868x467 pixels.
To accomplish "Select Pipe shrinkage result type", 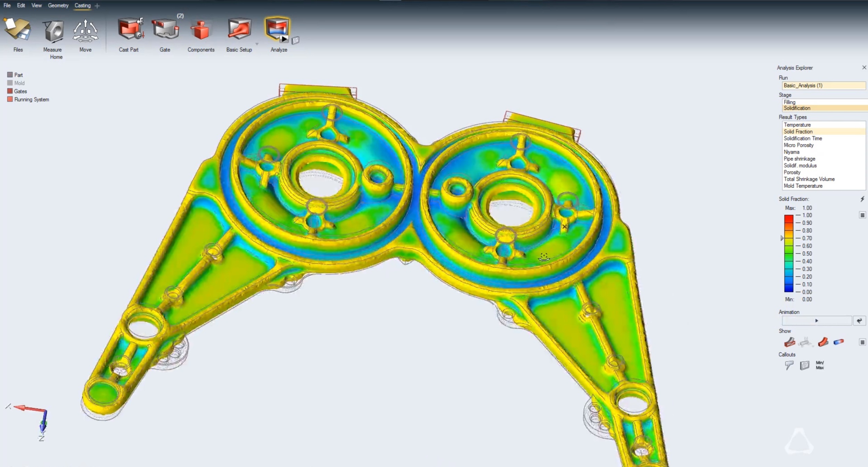I will pos(824,159).
